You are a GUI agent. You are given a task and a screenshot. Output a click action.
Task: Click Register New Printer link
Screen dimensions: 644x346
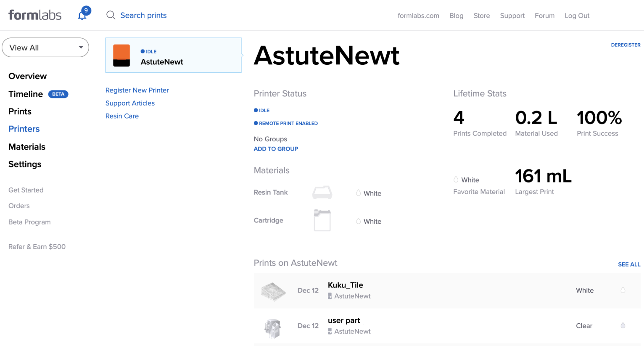(x=137, y=90)
